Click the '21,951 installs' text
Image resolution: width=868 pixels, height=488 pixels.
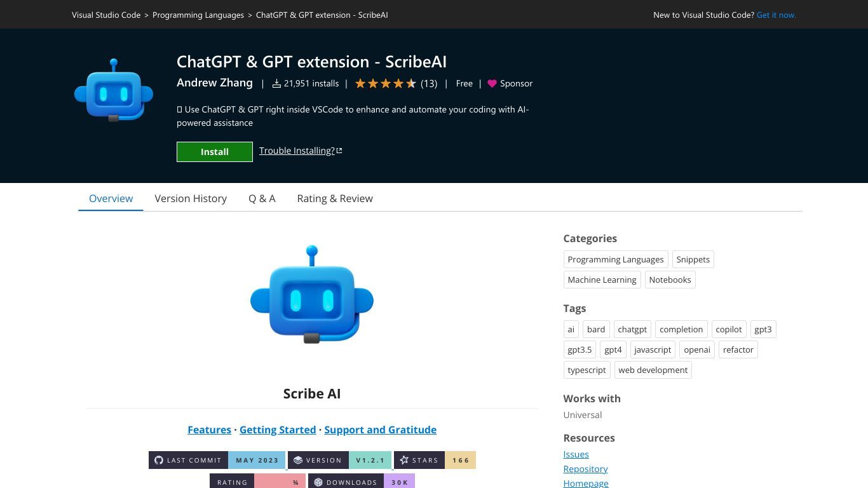tap(311, 83)
